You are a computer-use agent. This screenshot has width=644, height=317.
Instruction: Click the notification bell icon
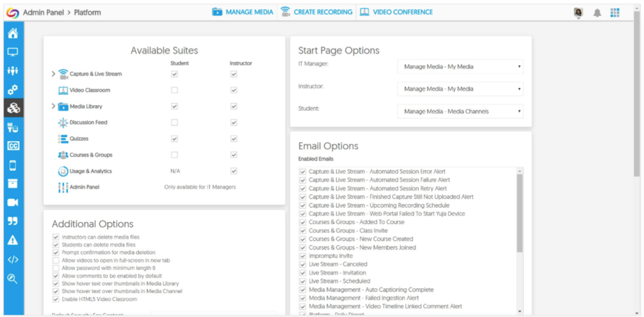click(597, 13)
